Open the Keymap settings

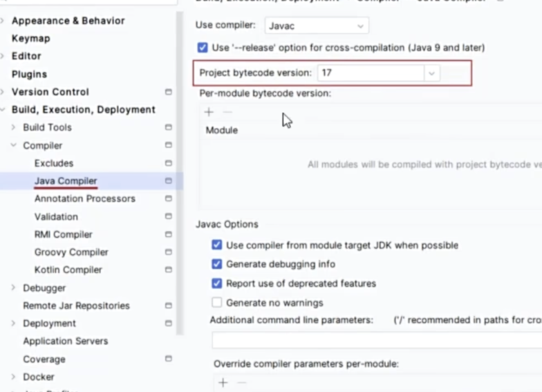(30, 39)
